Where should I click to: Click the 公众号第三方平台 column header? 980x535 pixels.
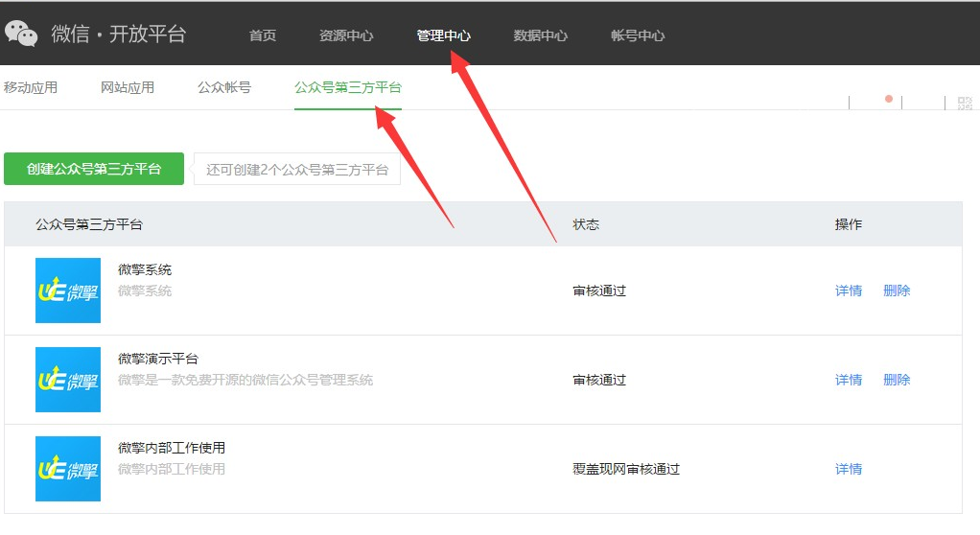click(x=89, y=224)
